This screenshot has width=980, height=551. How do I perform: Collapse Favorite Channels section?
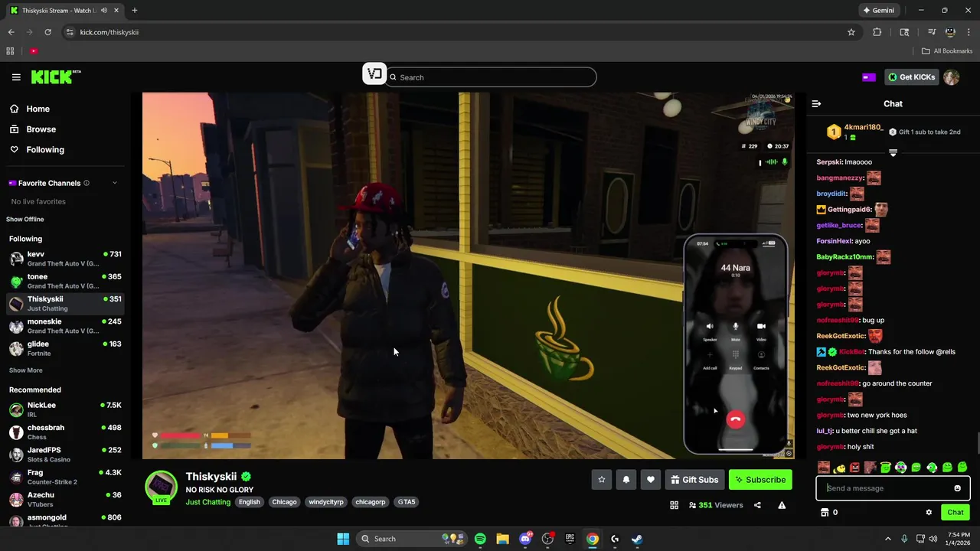point(115,183)
